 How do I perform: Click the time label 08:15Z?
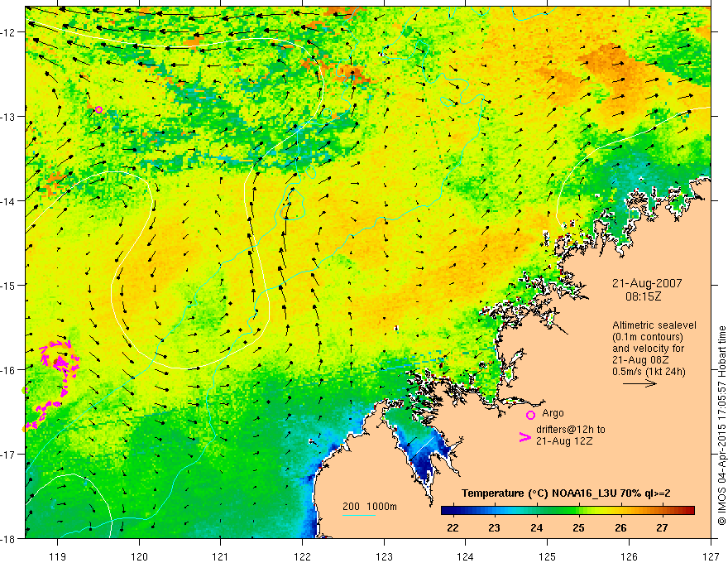(x=643, y=296)
